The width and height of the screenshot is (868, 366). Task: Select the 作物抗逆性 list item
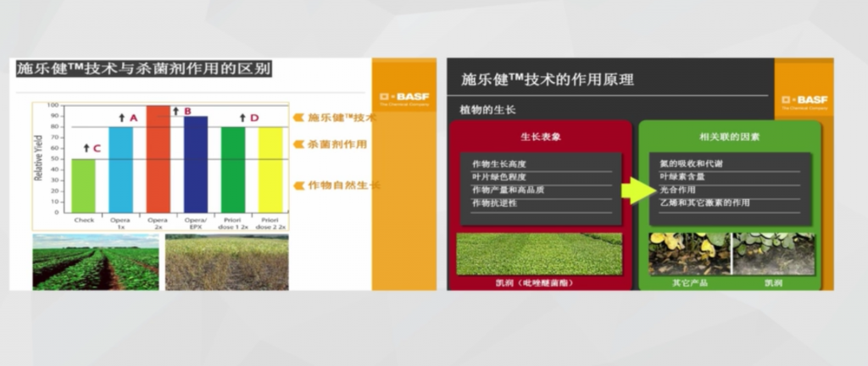coord(494,203)
